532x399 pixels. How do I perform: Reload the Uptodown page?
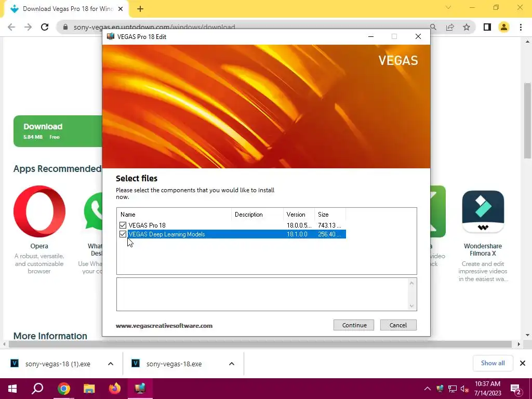pyautogui.click(x=45, y=27)
